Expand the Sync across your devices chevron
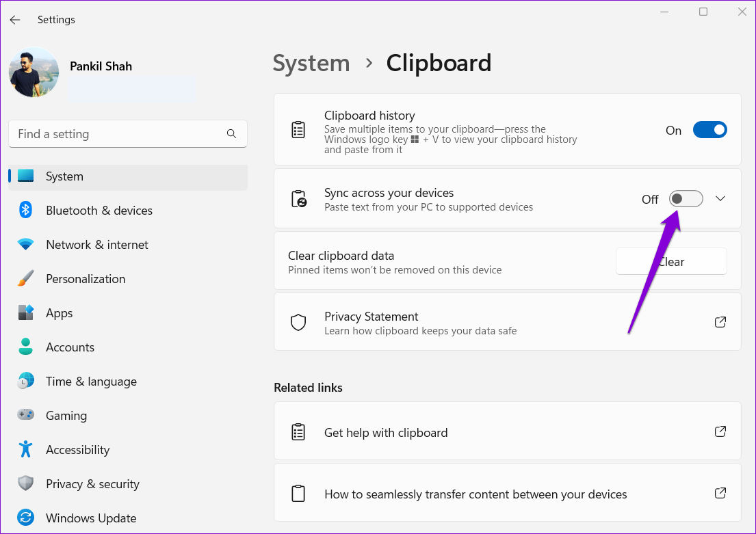756x534 pixels. pos(720,198)
